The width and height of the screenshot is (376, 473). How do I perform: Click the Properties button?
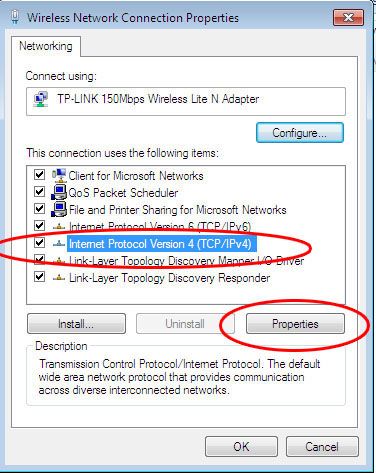point(295,324)
